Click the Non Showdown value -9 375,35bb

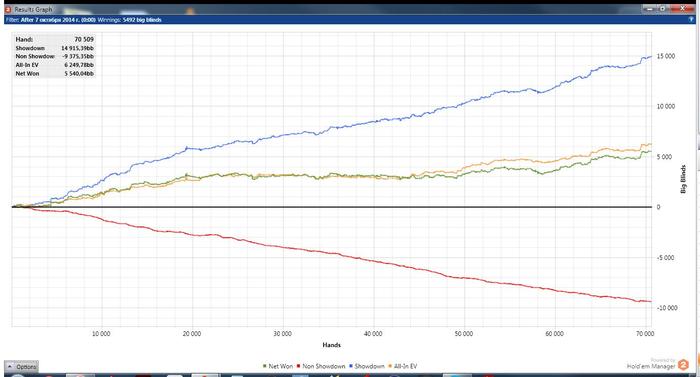[x=78, y=56]
